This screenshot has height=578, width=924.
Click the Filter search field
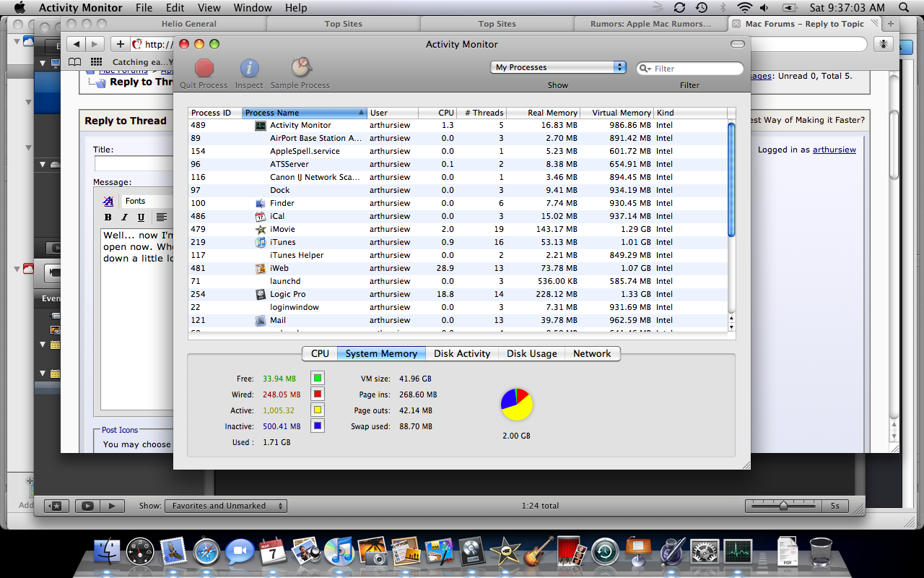tap(690, 68)
